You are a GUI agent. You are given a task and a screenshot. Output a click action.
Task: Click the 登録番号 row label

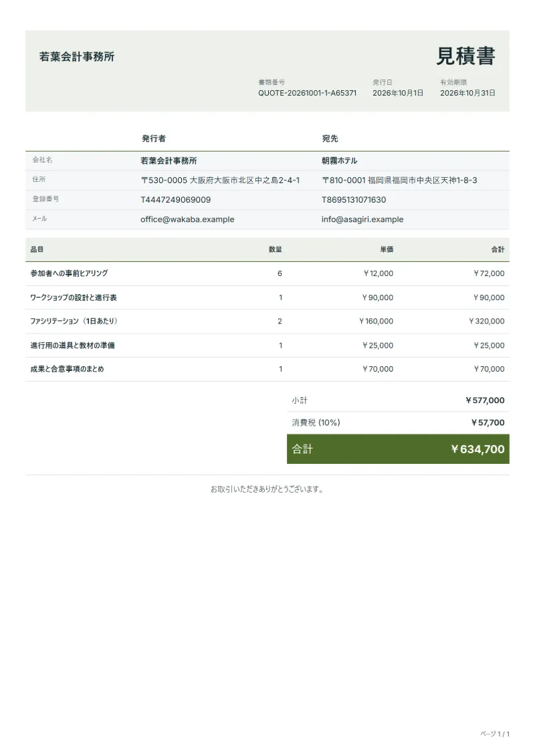click(46, 199)
